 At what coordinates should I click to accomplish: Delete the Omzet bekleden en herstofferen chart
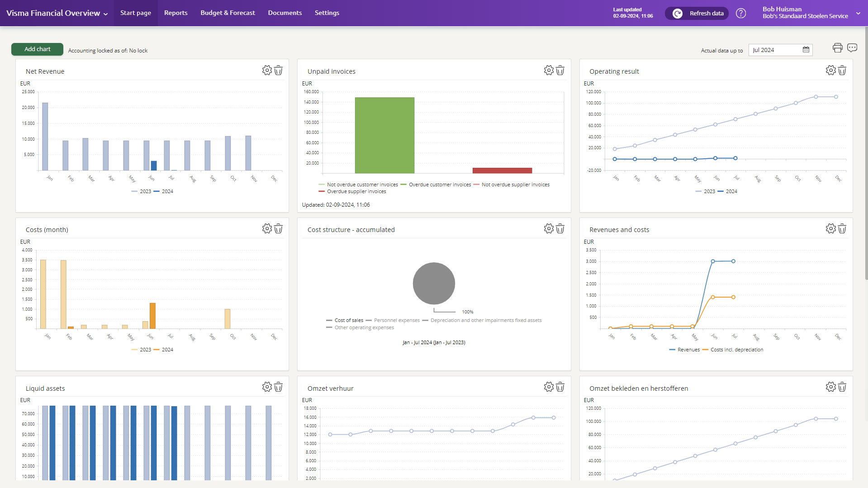842,387
